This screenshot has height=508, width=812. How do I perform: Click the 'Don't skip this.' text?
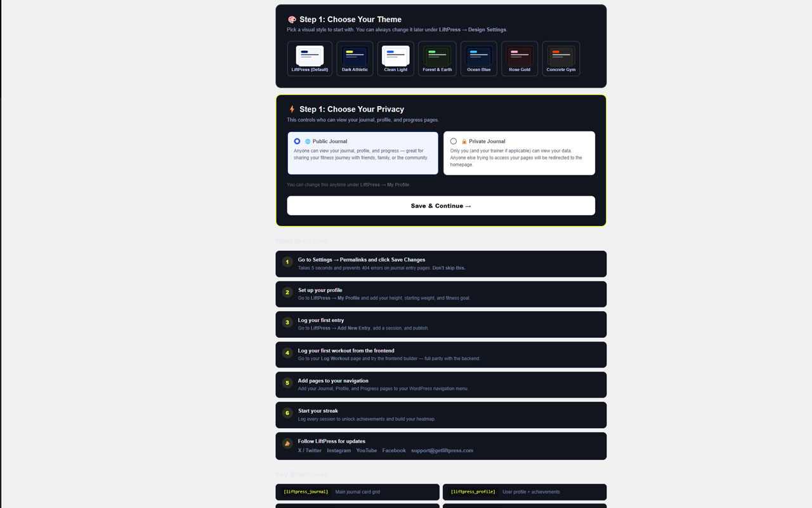pyautogui.click(x=449, y=268)
